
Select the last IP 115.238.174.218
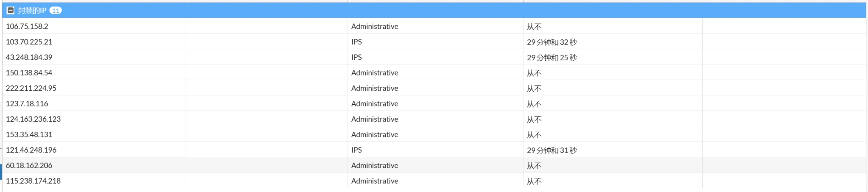click(x=33, y=181)
